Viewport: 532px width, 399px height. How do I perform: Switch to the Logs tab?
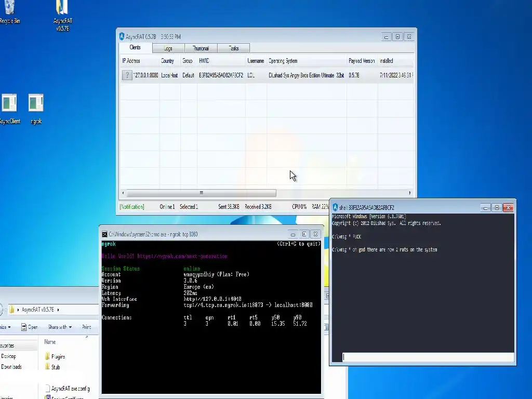[168, 48]
